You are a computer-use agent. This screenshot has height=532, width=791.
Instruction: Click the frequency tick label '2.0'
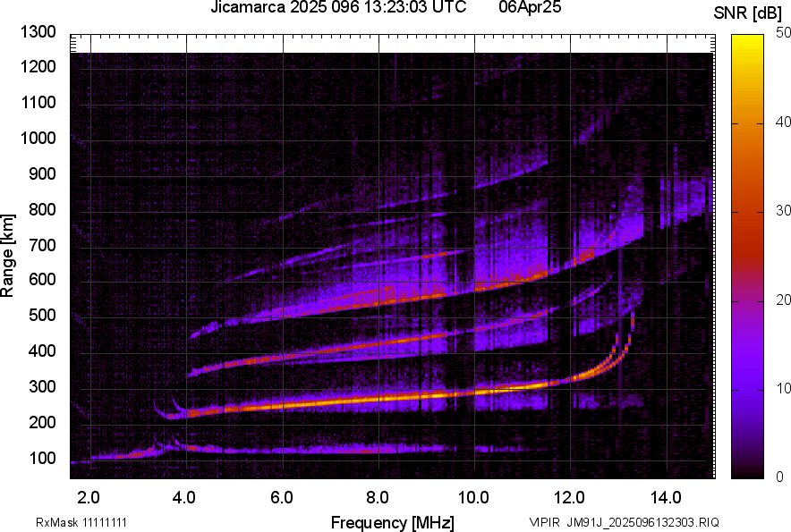coord(89,498)
